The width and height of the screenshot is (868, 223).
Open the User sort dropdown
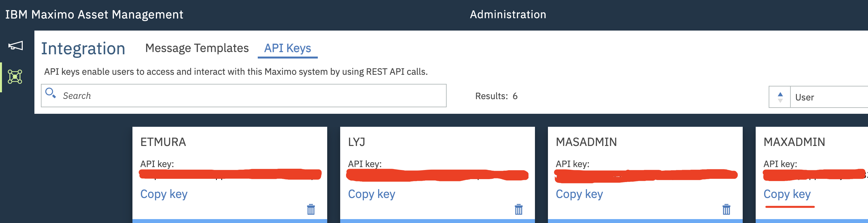pos(829,97)
